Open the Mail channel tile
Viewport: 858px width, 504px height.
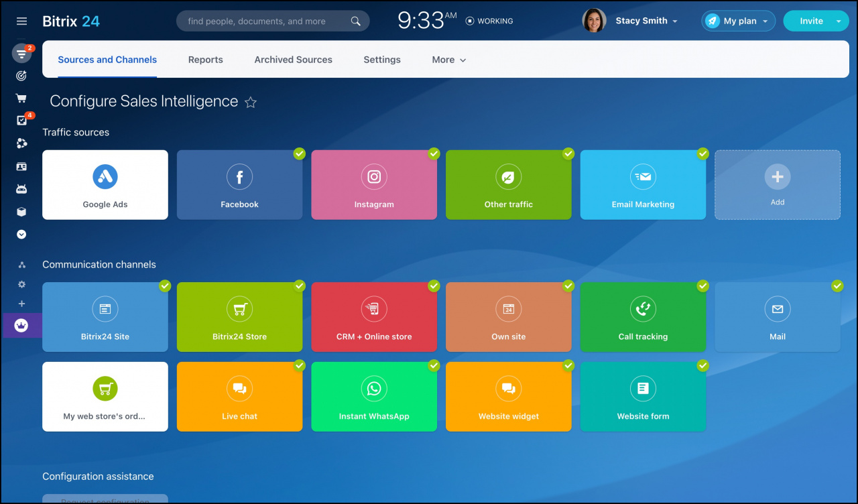point(778,317)
